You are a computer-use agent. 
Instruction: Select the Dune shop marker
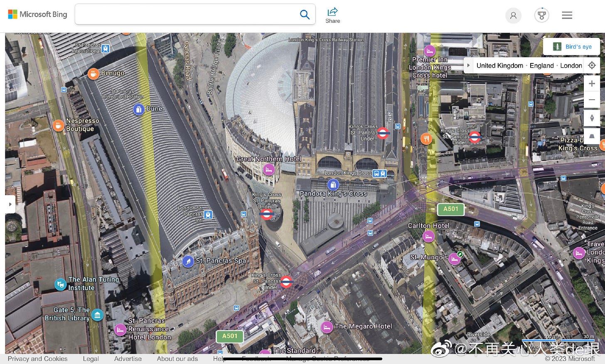coord(138,110)
